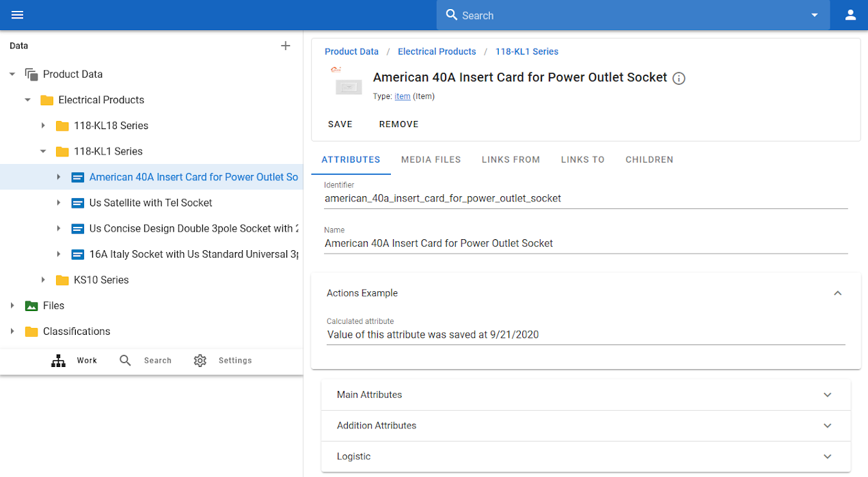Click the Files image folder icon
This screenshot has height=477, width=868.
31,306
